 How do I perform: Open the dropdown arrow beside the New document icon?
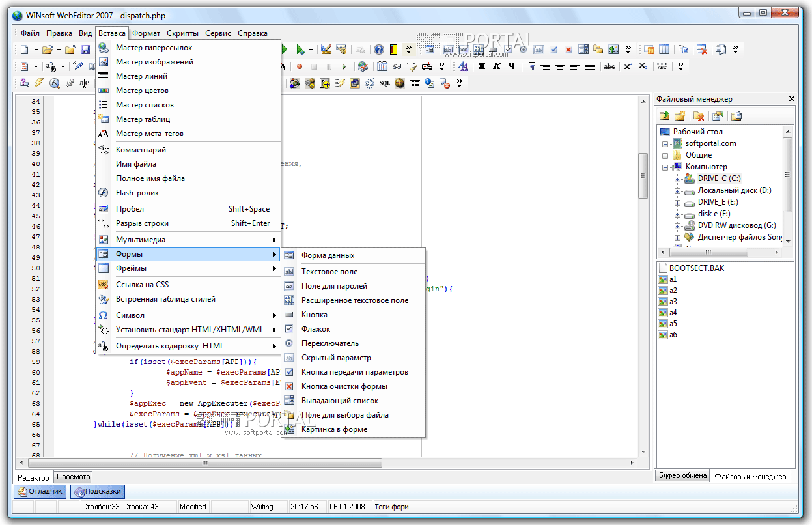35,50
